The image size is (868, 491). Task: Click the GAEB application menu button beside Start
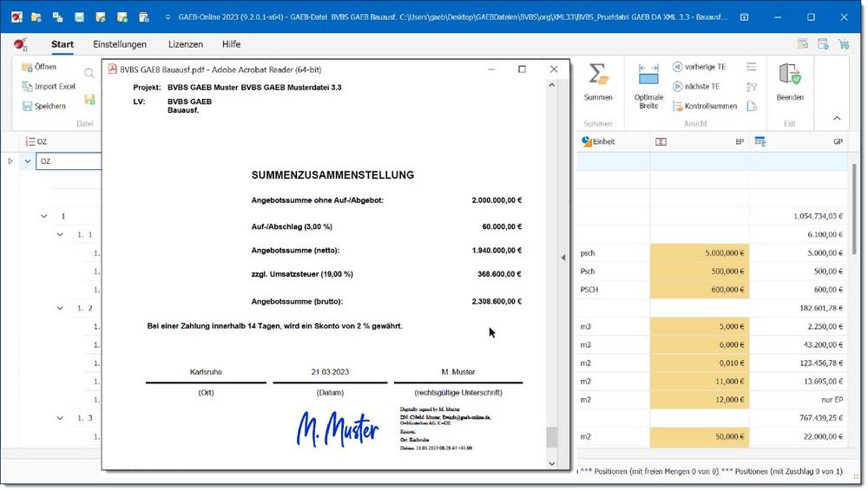click(21, 43)
